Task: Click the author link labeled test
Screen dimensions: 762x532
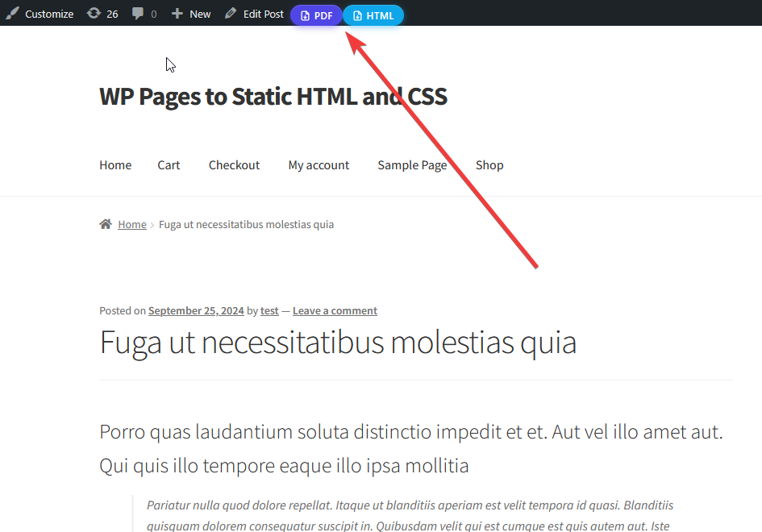Action: pyautogui.click(x=269, y=310)
